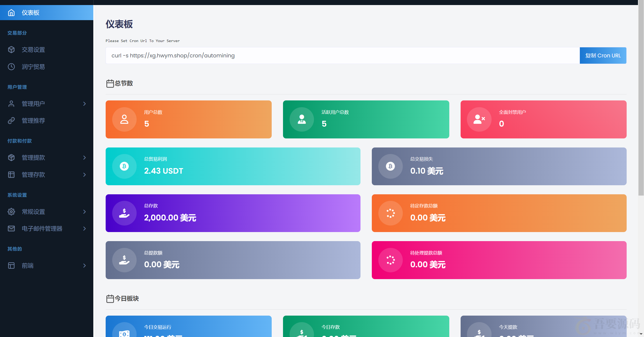
Task: Click the 今天提款 card label
Action: (x=508, y=327)
